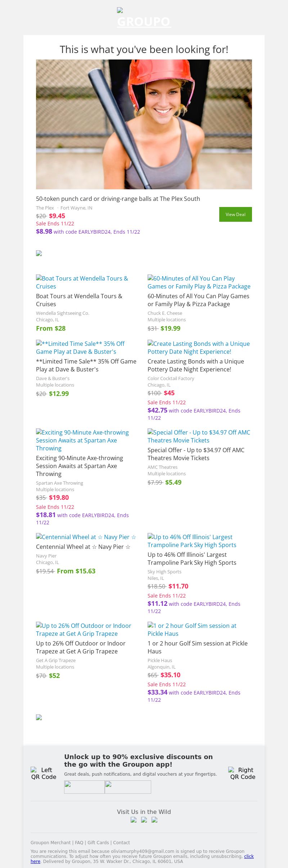The height and width of the screenshot is (868, 288).
Task: Click the Groupon logo at the top
Action: click(144, 18)
